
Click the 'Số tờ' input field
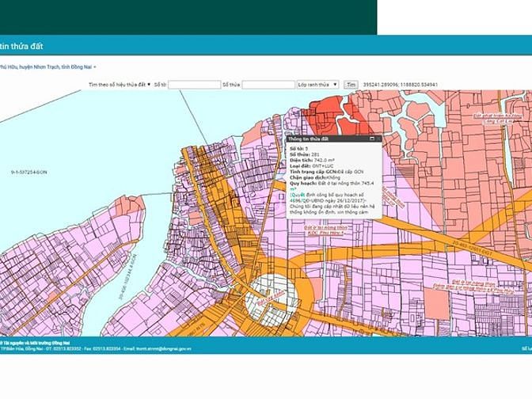(194, 84)
